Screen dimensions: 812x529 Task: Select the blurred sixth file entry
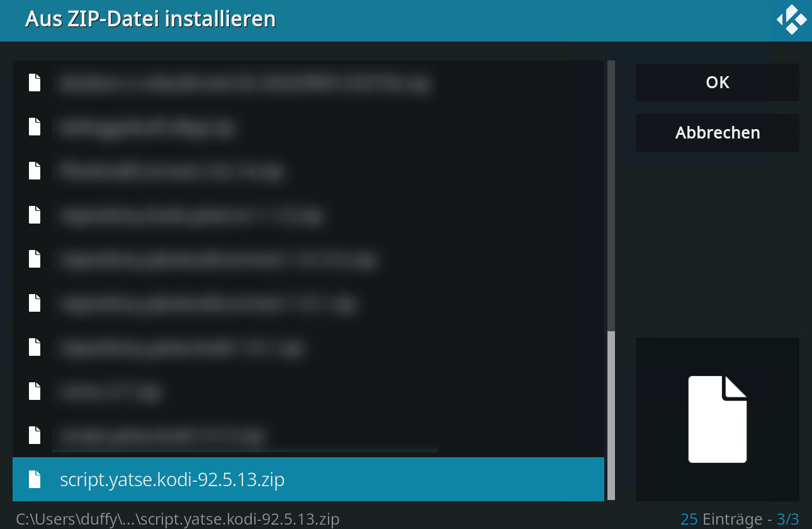click(308, 303)
